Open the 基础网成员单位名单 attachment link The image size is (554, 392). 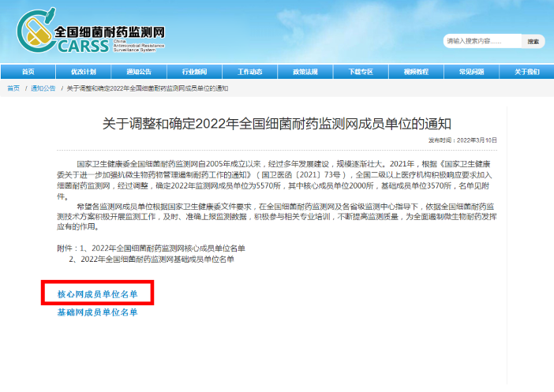[x=97, y=313]
